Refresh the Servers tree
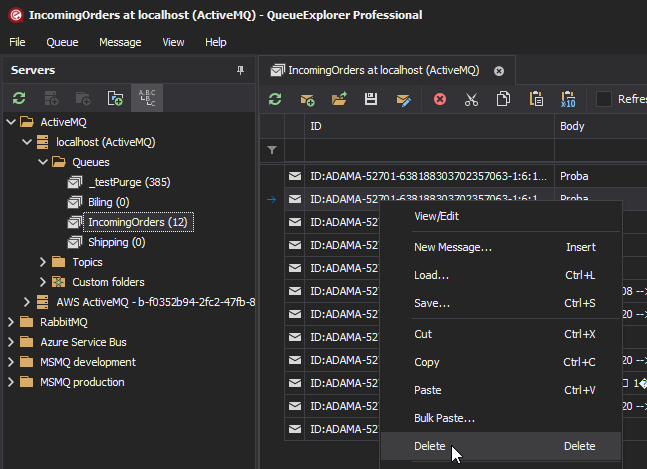The width and height of the screenshot is (647, 469). point(19,98)
